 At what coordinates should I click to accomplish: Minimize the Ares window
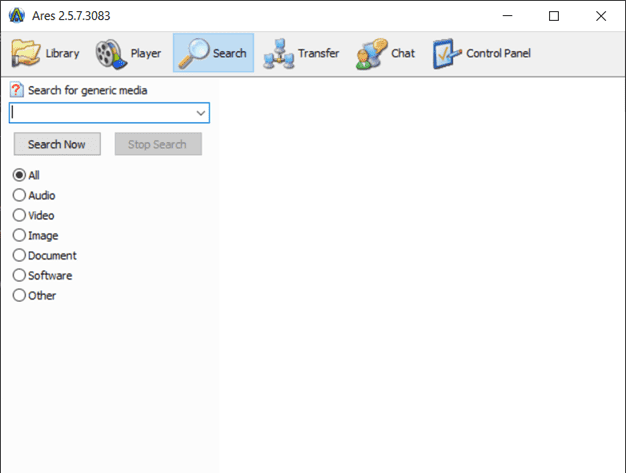point(507,16)
